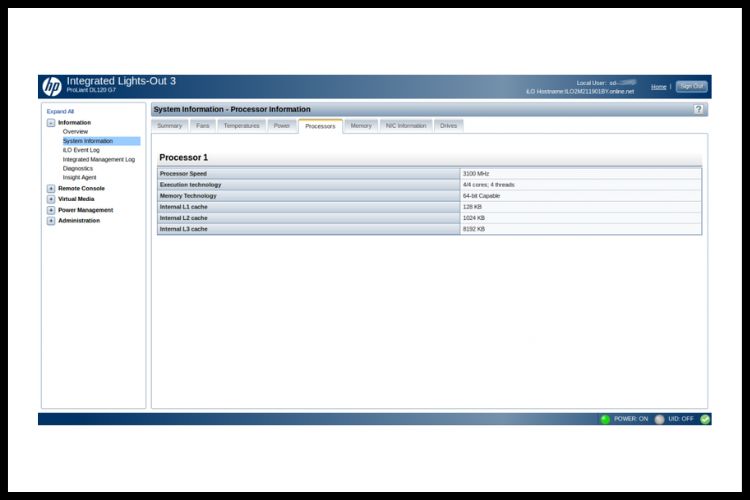Switch to the Temperatures tab

[x=242, y=126]
